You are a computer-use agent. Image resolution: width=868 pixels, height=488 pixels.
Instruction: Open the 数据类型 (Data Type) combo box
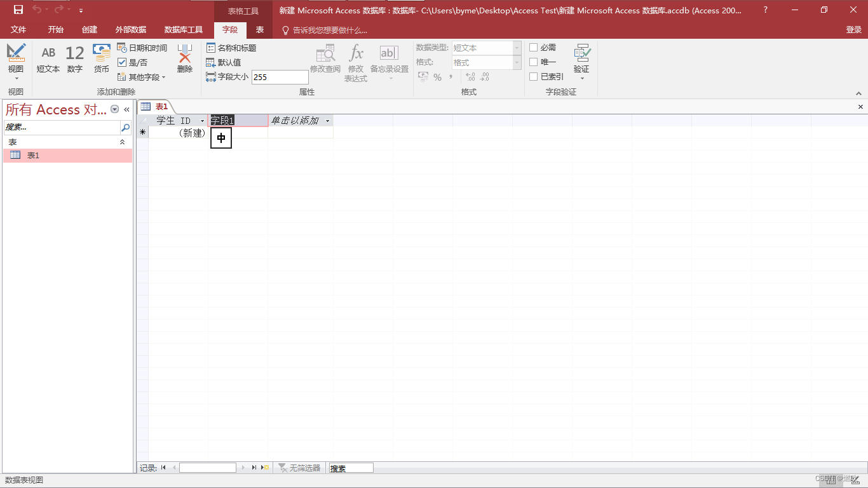(486, 48)
